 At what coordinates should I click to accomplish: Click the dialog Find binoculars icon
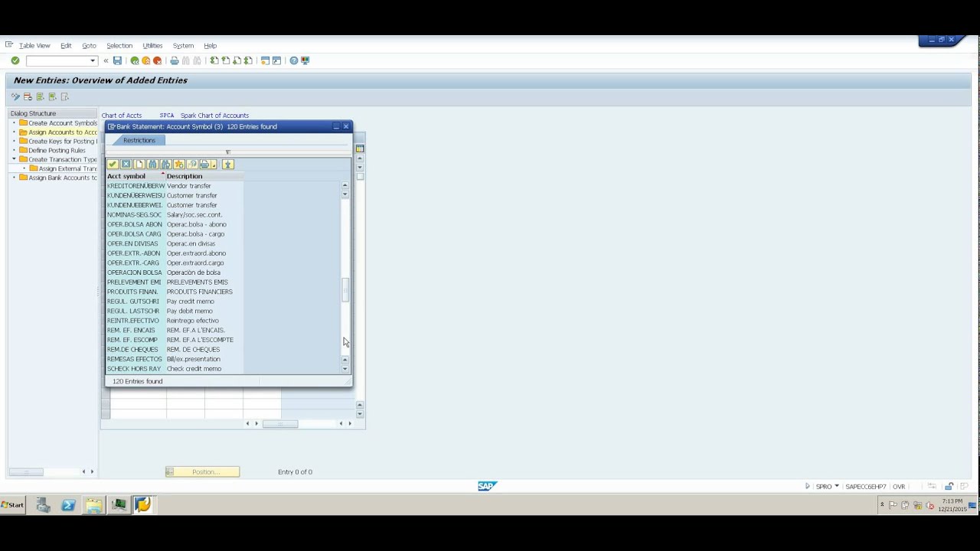tap(152, 165)
